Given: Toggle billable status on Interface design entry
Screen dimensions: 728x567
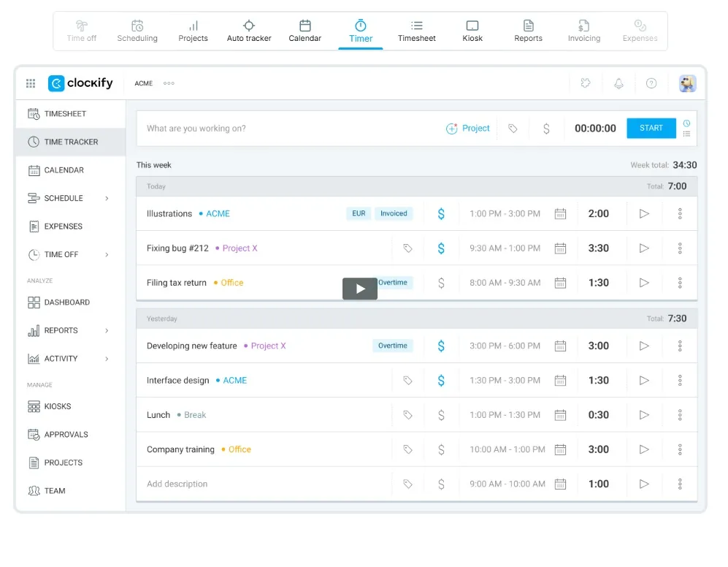Looking at the screenshot, I should pyautogui.click(x=441, y=380).
